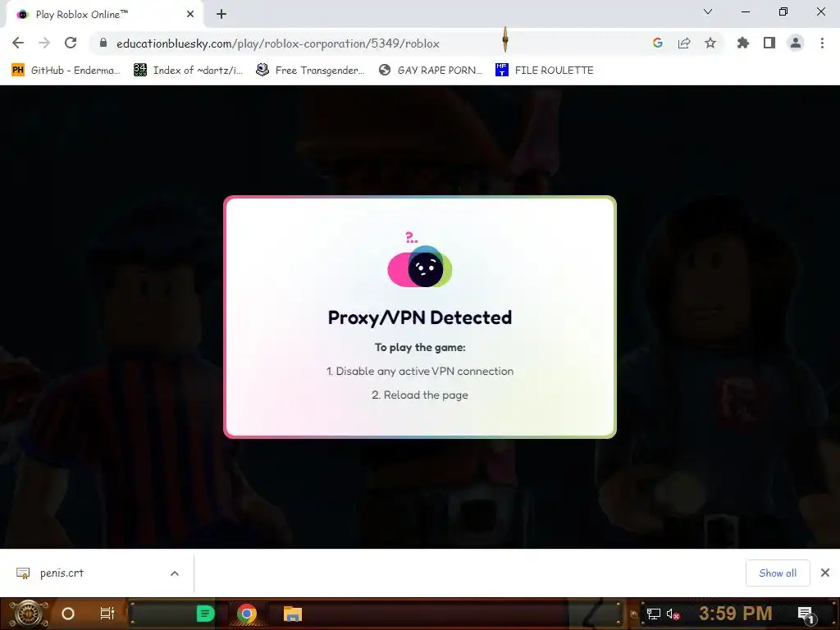Share this page via share icon
Viewport: 840px width, 630px height.
click(684, 43)
